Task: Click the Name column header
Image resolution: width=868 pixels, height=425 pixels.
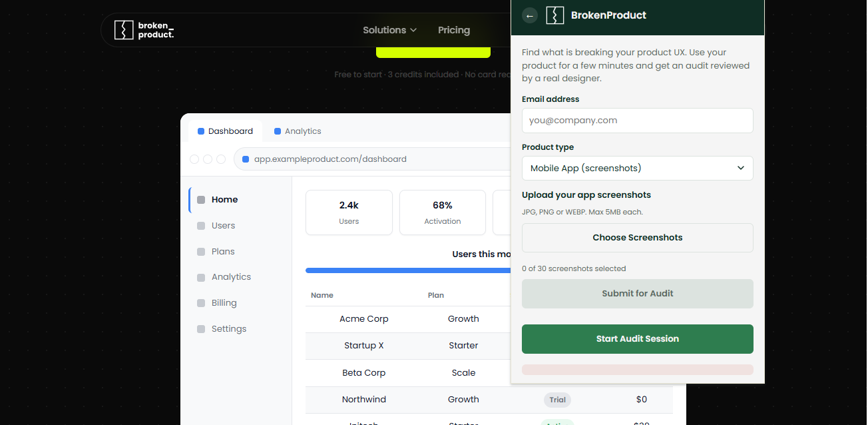Action: point(322,295)
